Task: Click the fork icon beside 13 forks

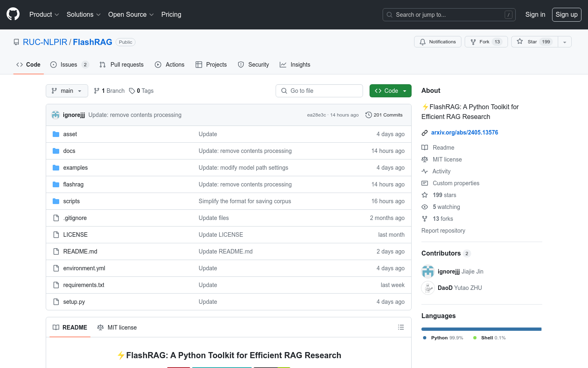Action: pos(425,219)
